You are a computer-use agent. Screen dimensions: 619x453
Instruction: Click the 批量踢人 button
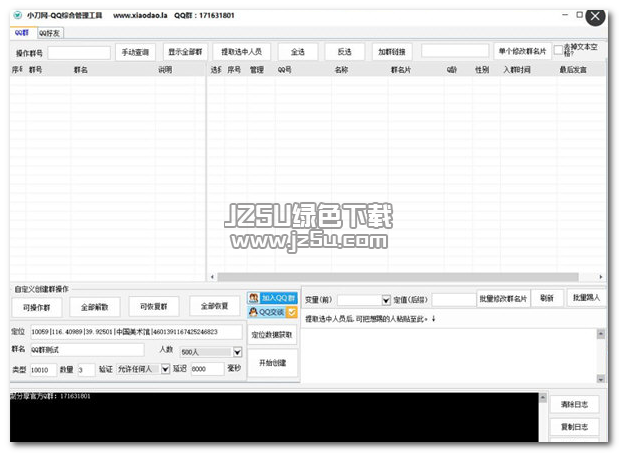point(587,298)
